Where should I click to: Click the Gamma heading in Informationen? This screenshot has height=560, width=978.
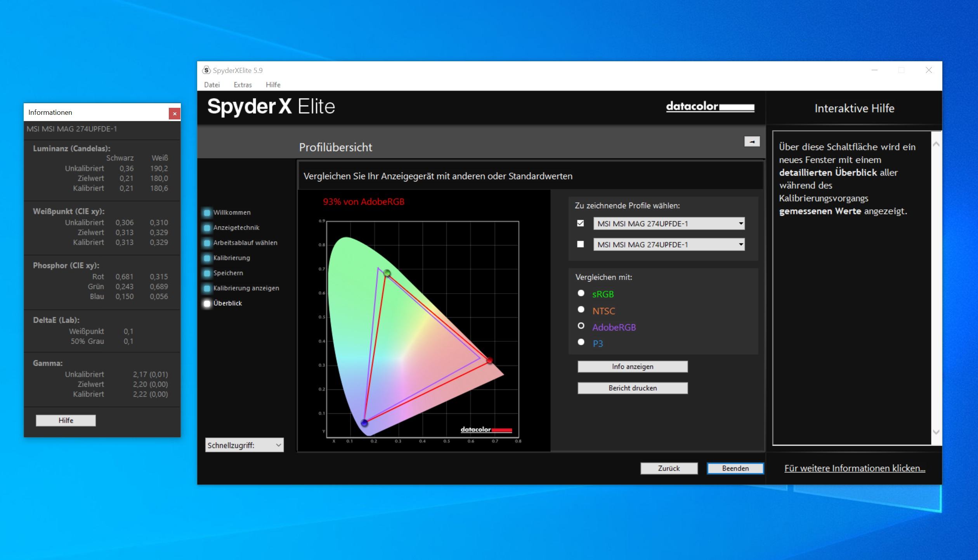(x=48, y=363)
